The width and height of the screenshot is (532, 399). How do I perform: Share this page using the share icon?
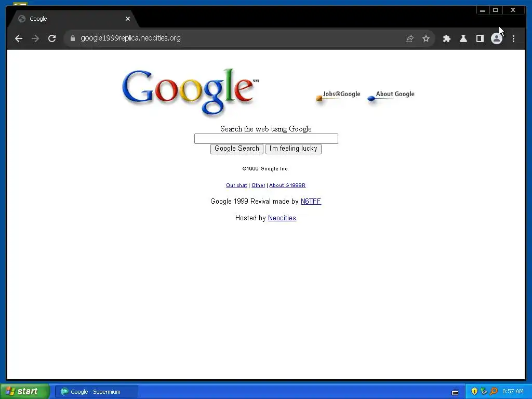coord(409,38)
